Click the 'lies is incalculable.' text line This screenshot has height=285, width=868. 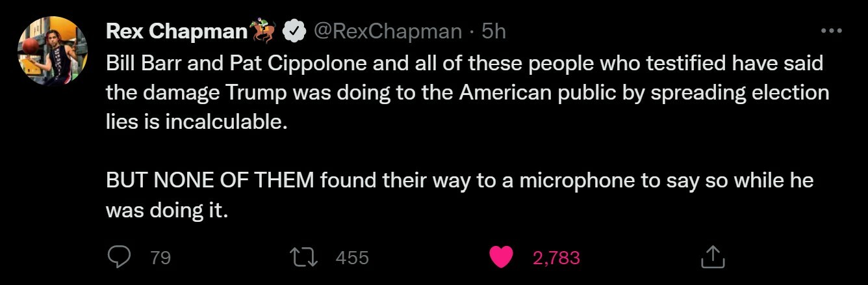(196, 122)
